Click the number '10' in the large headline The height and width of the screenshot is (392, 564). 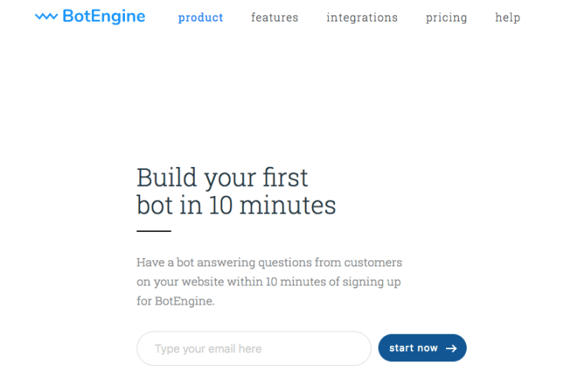tap(221, 205)
